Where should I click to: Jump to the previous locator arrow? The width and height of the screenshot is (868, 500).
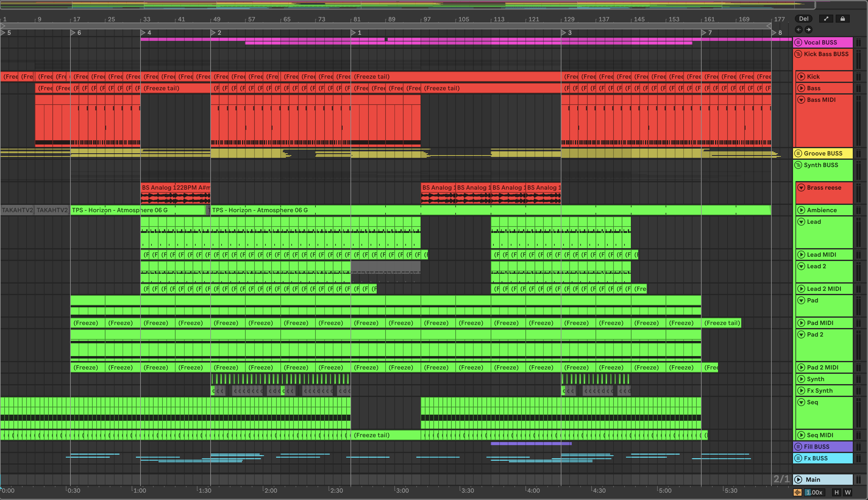pos(799,30)
